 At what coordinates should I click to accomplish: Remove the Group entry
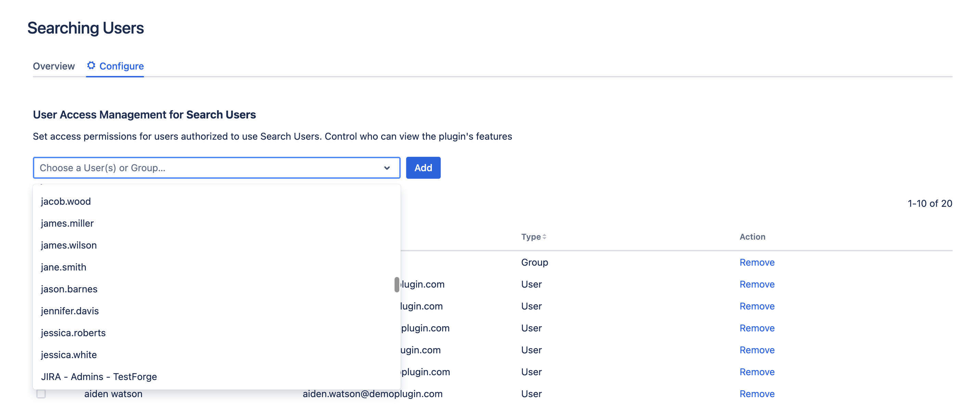tap(757, 262)
